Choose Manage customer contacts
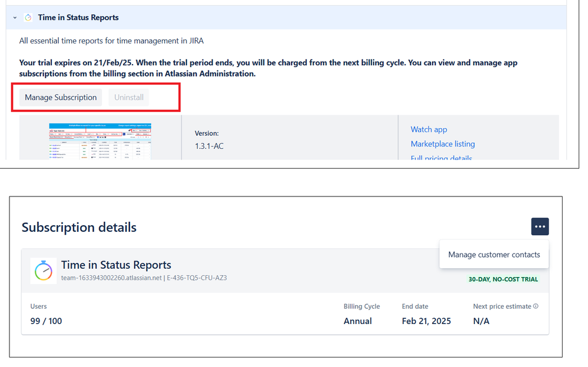This screenshot has width=588, height=367. (x=494, y=255)
